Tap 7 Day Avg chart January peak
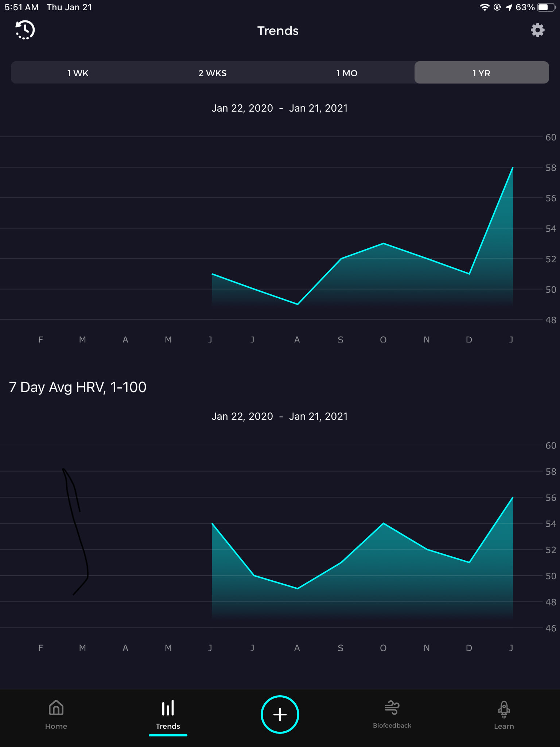Viewport: 560px width, 747px height. [513, 498]
